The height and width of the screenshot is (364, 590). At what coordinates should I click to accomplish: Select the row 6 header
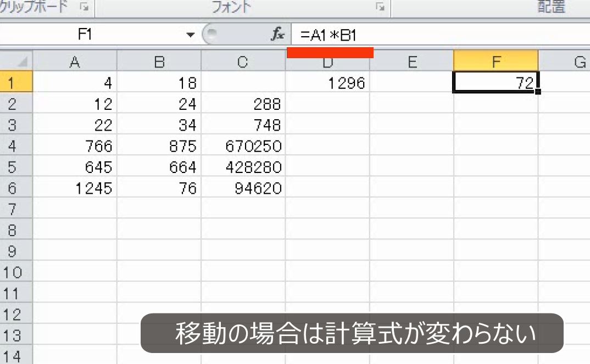point(17,188)
